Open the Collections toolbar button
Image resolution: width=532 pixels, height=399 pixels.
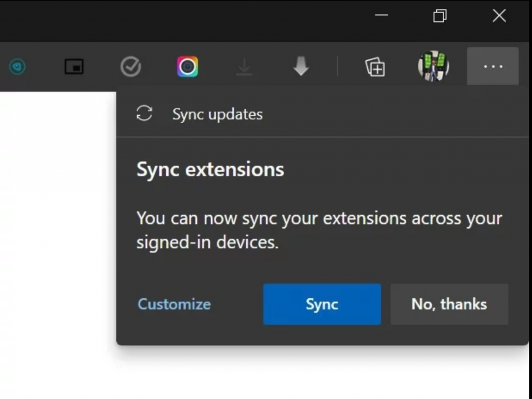click(375, 67)
